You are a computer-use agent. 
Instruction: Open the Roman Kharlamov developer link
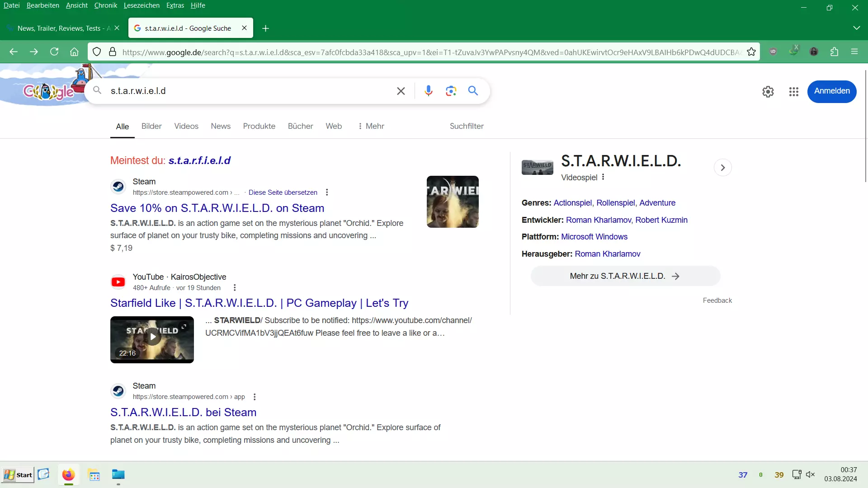pos(599,220)
